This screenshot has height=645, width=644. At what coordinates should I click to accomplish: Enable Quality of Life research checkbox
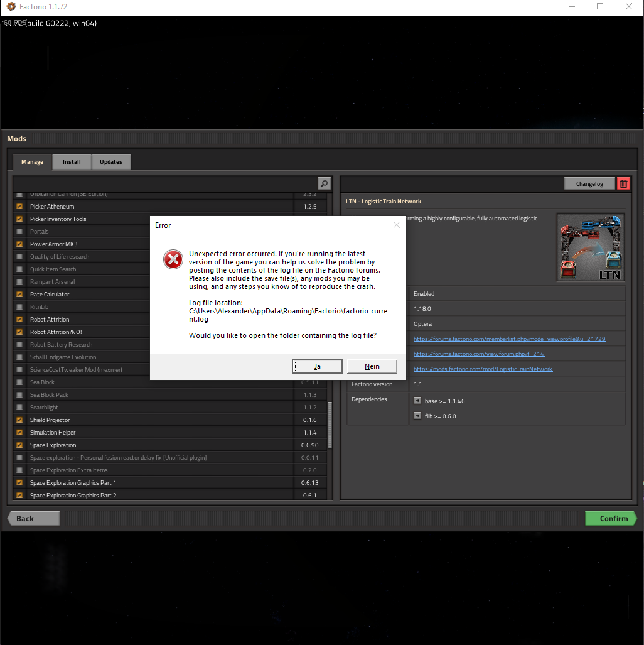click(x=19, y=257)
